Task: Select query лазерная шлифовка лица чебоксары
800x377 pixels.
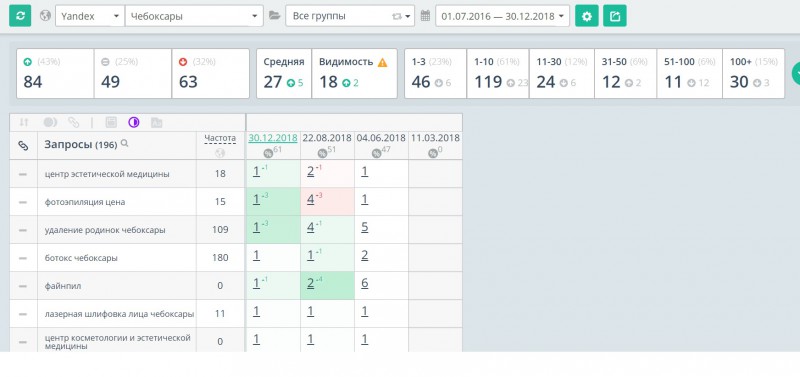Action: click(119, 314)
